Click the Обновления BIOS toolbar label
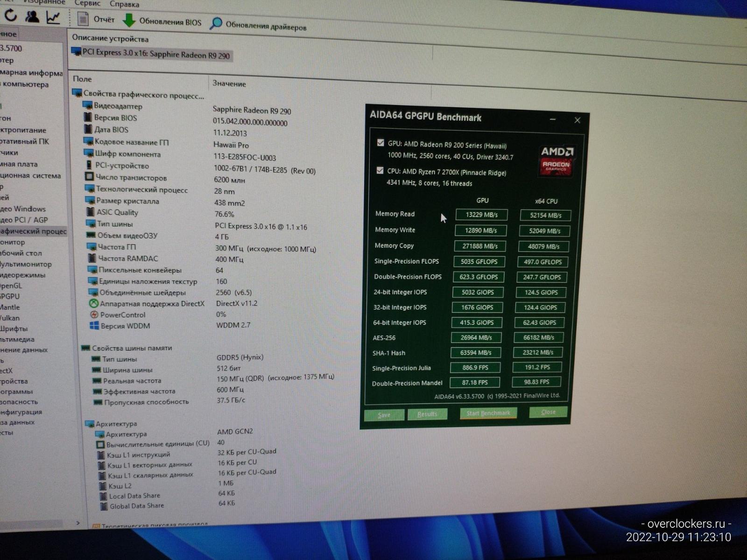The image size is (747, 560). click(x=170, y=22)
